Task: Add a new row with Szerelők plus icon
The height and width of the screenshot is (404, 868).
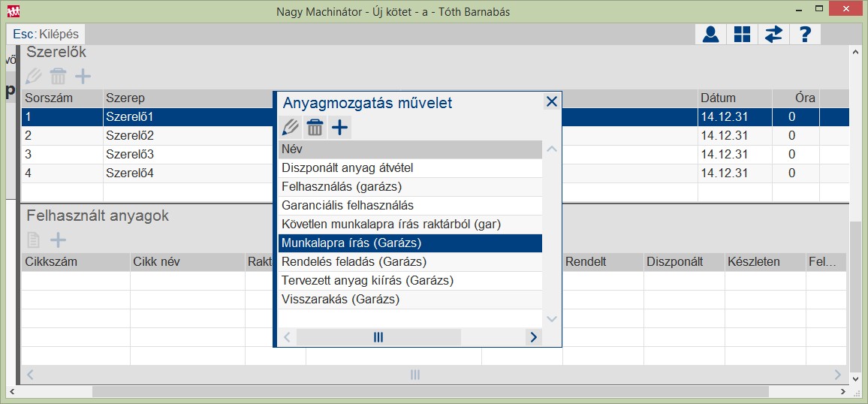Action: (x=83, y=76)
